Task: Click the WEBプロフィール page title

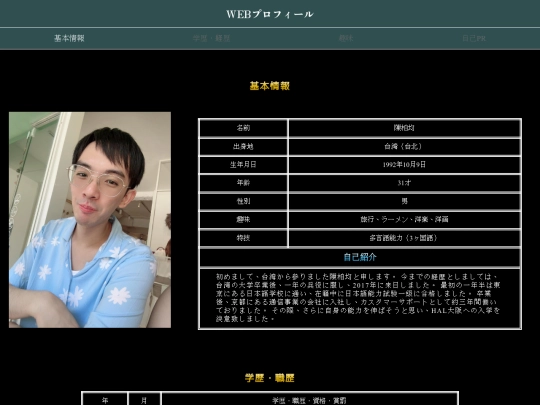Action: (x=270, y=14)
